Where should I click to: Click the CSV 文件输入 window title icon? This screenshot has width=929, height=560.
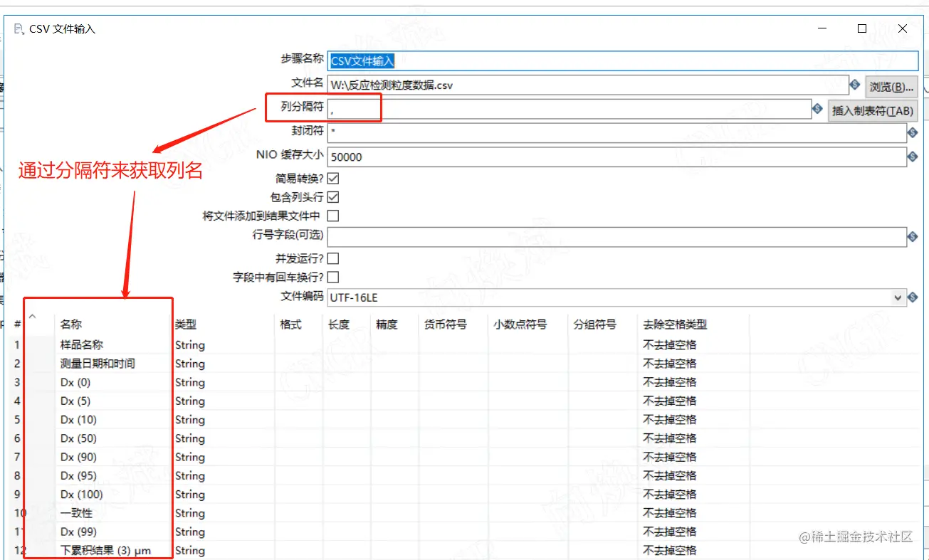[19, 28]
